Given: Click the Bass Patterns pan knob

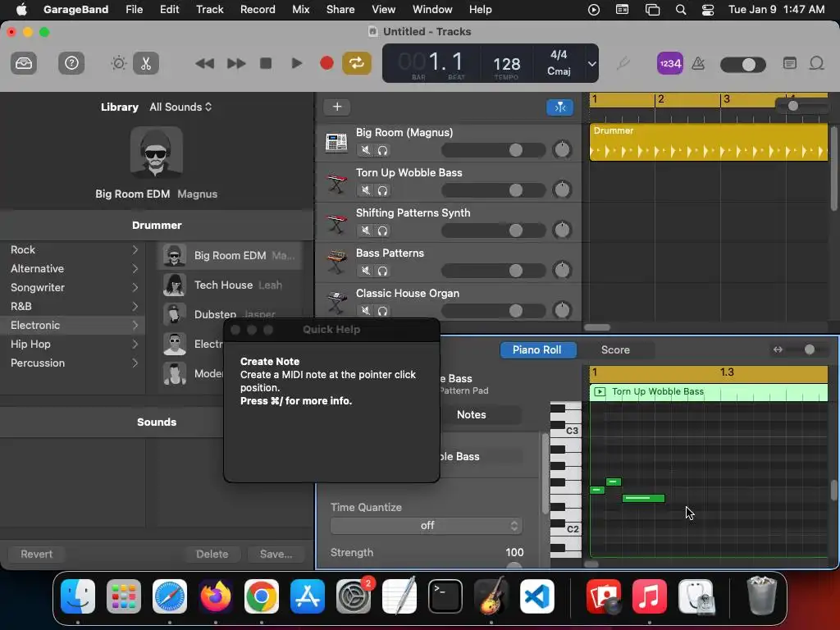Looking at the screenshot, I should [562, 270].
